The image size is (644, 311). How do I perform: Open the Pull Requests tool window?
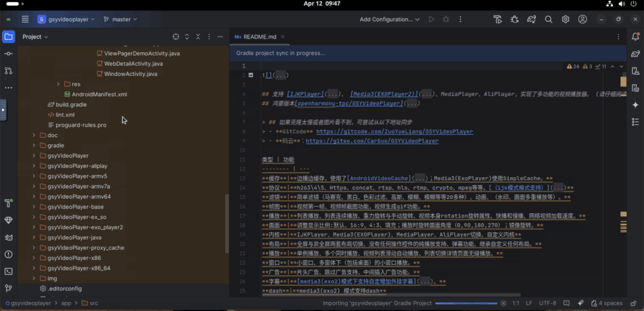(8, 71)
